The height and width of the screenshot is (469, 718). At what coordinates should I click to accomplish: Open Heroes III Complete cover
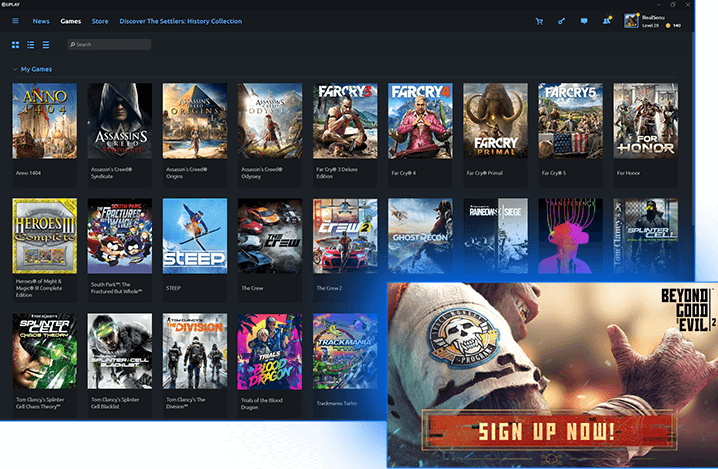44,236
